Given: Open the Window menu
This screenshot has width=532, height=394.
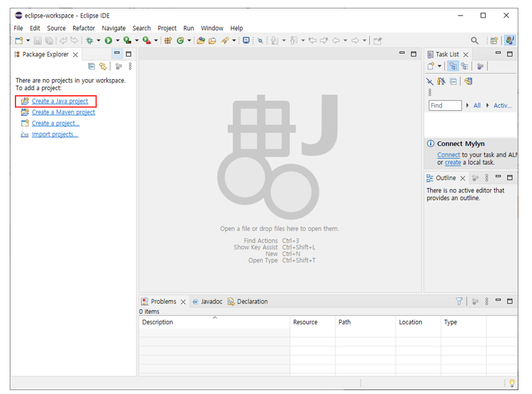Looking at the screenshot, I should pyautogui.click(x=212, y=28).
